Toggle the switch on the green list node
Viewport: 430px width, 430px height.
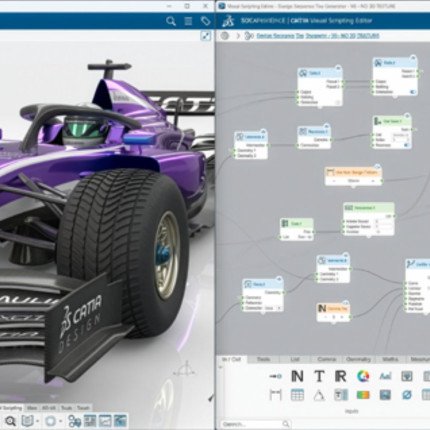coord(406,145)
